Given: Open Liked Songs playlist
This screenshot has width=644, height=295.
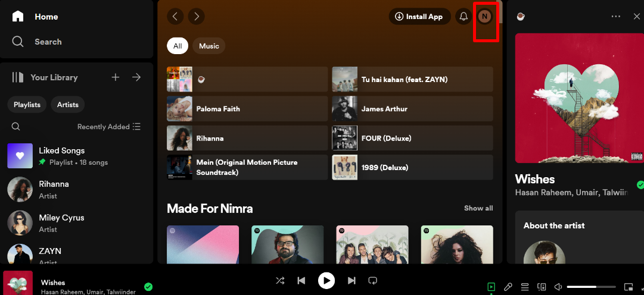Looking at the screenshot, I should coord(76,156).
